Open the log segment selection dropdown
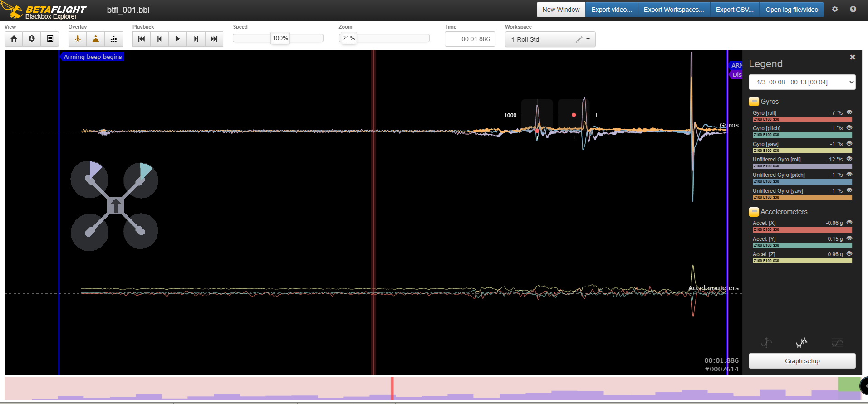 pyautogui.click(x=802, y=82)
